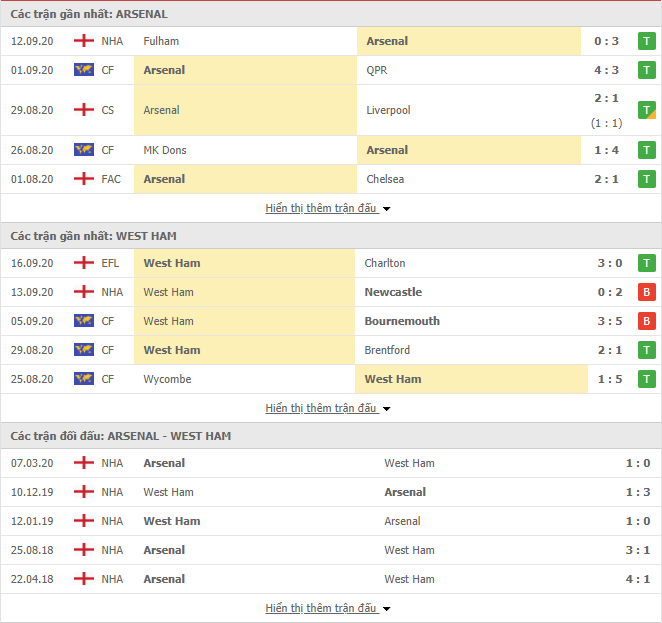
Task: Expand more Arsenal matches via the arrow
Action: 386,209
